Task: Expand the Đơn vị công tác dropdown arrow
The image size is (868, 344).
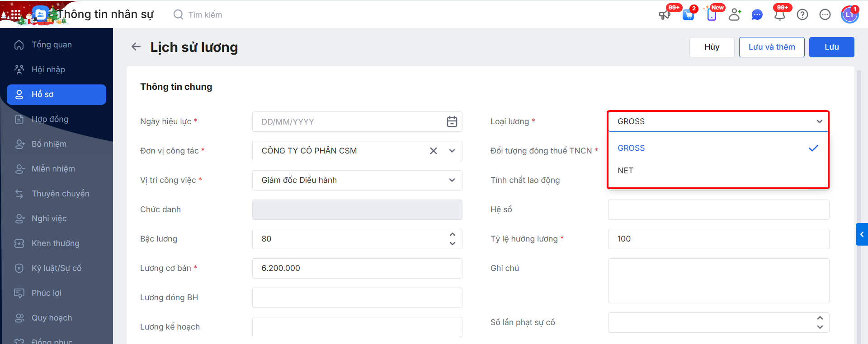Action: [452, 151]
